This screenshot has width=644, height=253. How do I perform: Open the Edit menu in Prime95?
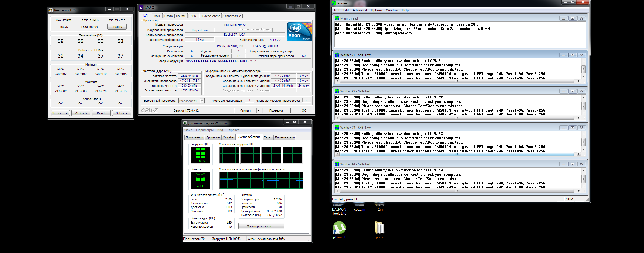(346, 10)
